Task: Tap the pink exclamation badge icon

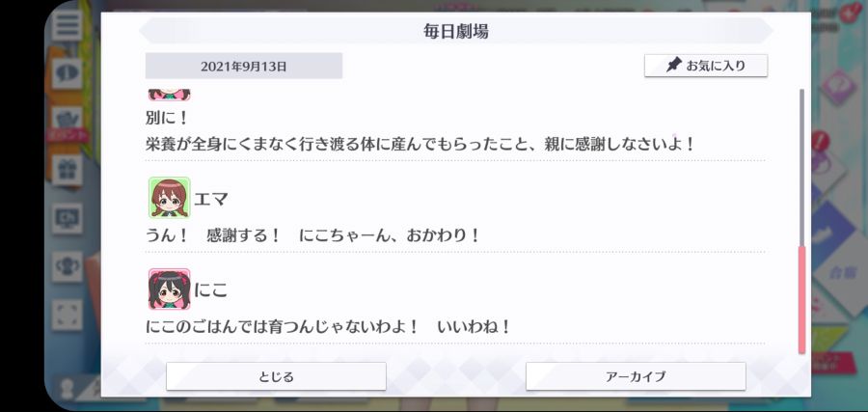Action: point(821,140)
